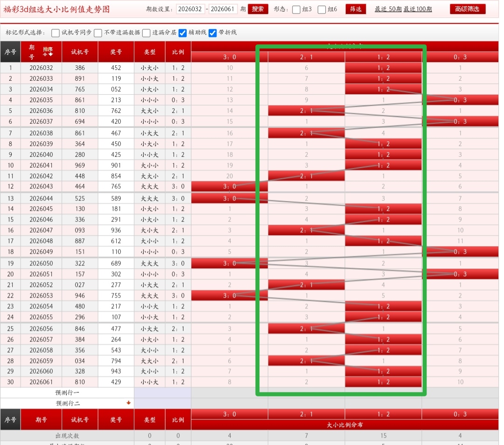
Task: Click the 排序 sort arrows in header
Action: [48, 51]
